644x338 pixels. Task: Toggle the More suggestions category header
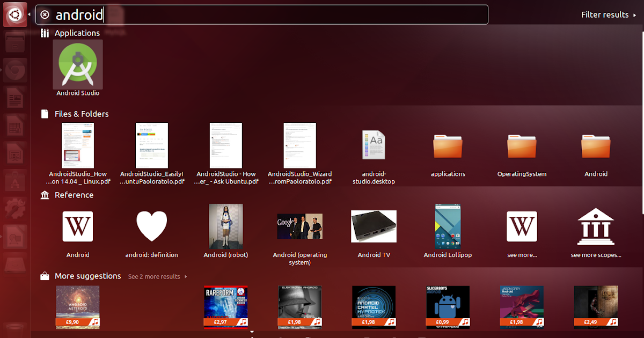click(x=81, y=276)
